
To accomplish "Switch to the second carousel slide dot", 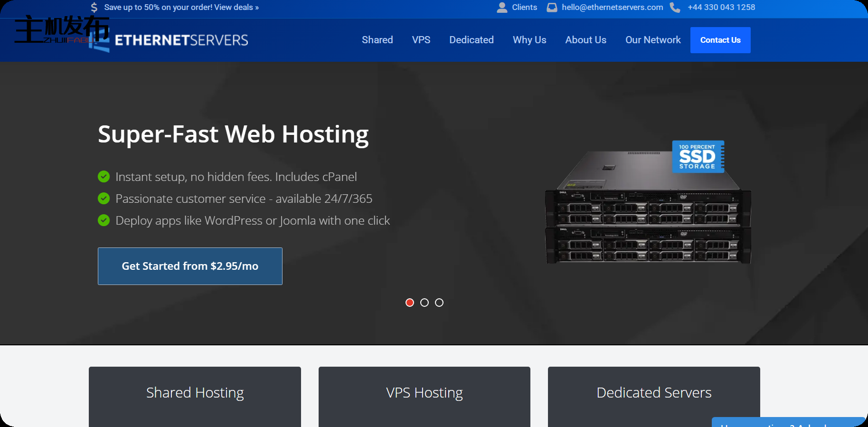I will pos(425,303).
